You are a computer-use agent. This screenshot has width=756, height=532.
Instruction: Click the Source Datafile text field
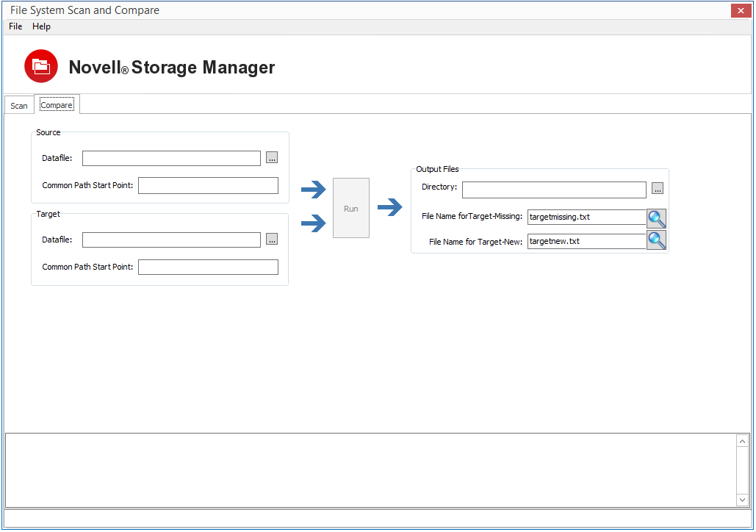click(x=171, y=159)
